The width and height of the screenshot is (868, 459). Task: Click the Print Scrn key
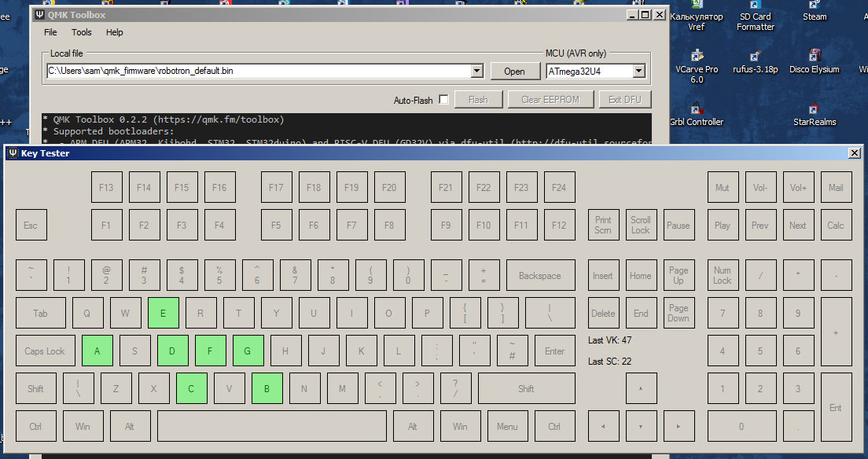point(603,225)
